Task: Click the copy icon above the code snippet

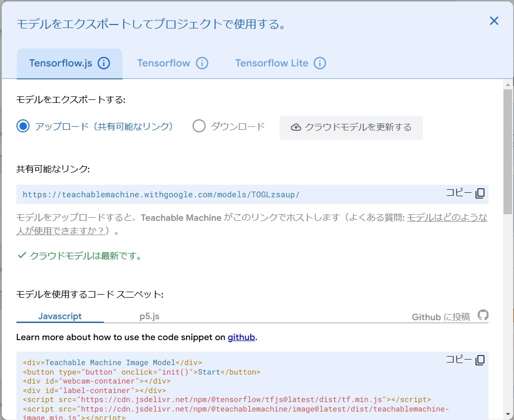Action: point(480,360)
